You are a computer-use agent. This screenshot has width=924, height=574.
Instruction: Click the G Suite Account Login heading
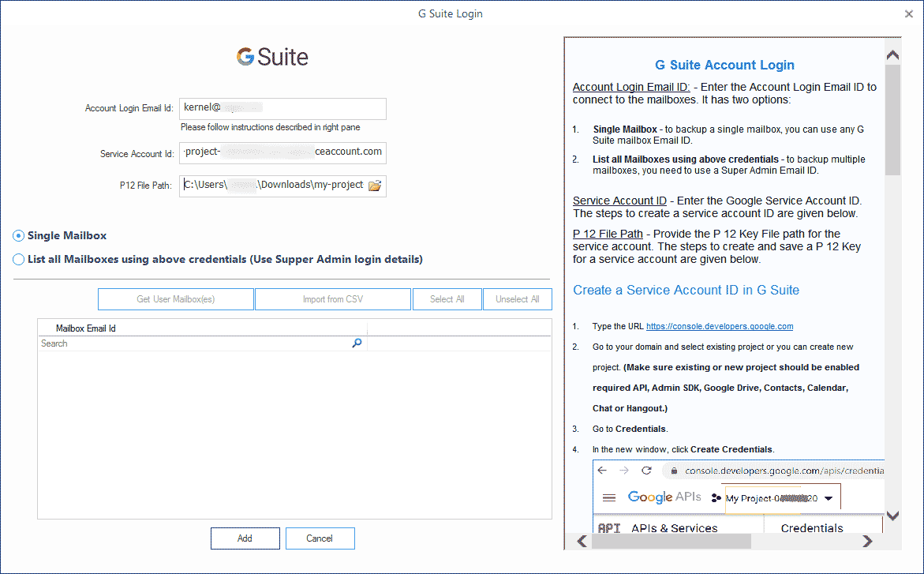(725, 65)
